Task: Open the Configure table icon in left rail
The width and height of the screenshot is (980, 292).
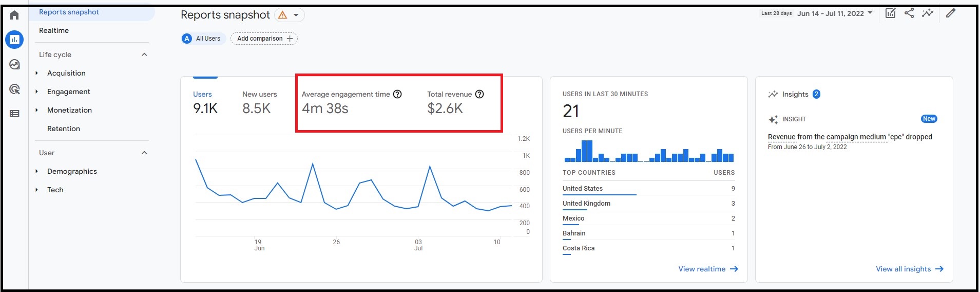Action: pos(14,114)
